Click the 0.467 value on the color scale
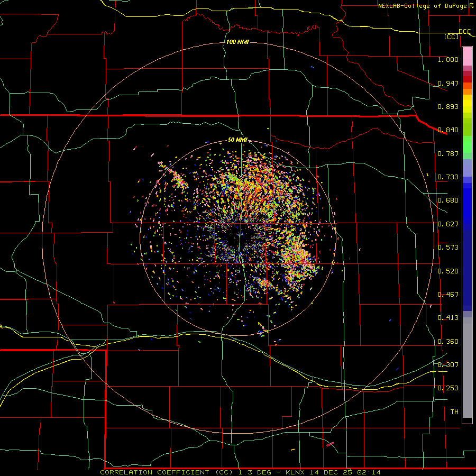Screen dimensions: 476x476 click(x=448, y=295)
